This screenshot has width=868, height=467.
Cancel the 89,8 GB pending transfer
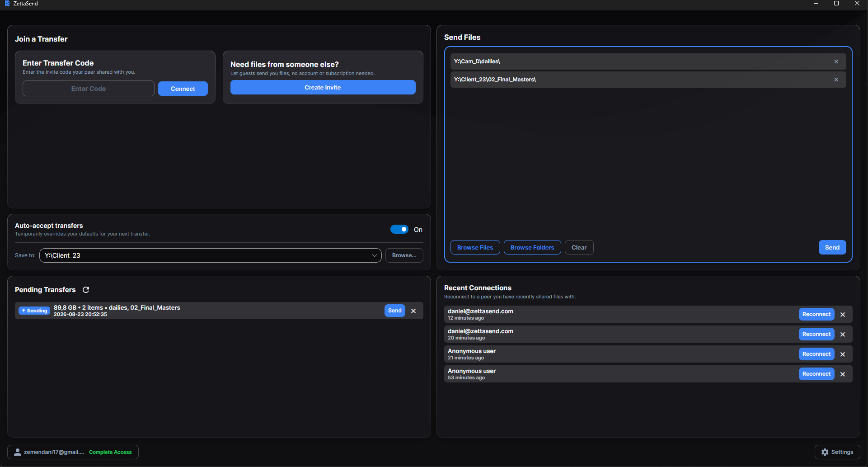[413, 311]
